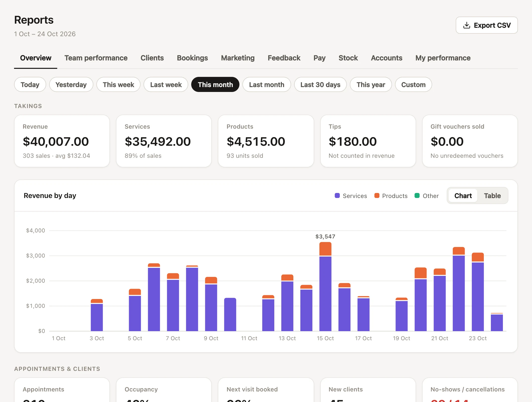Click the 303 sales avg $132.04 text
Screen dimensions: 532x402
(56, 156)
